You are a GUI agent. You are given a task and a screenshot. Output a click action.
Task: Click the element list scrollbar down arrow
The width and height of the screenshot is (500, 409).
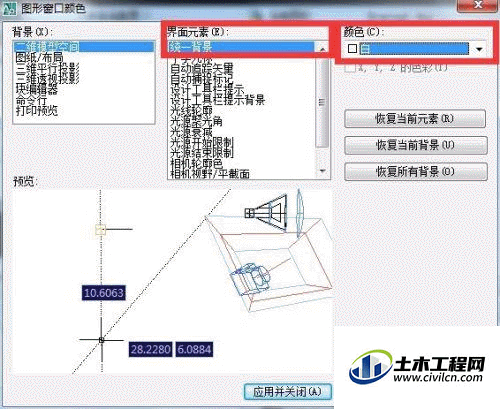(x=322, y=171)
